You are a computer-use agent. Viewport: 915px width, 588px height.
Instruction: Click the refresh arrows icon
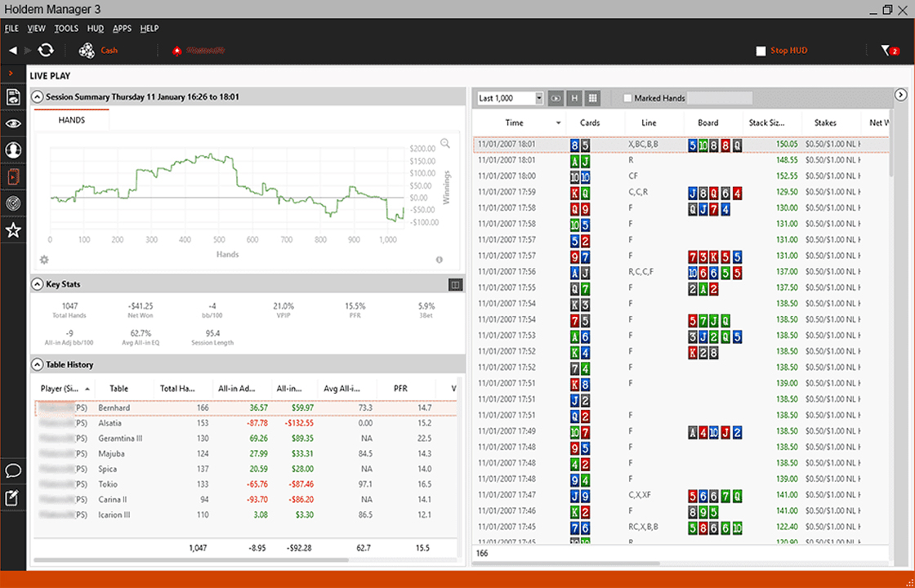46,50
